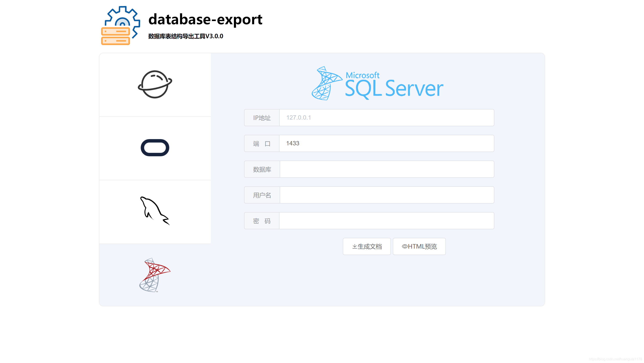
Task: Click the 数据库表结构导出工具V3.0.0 subtitle
Action: pos(186,36)
